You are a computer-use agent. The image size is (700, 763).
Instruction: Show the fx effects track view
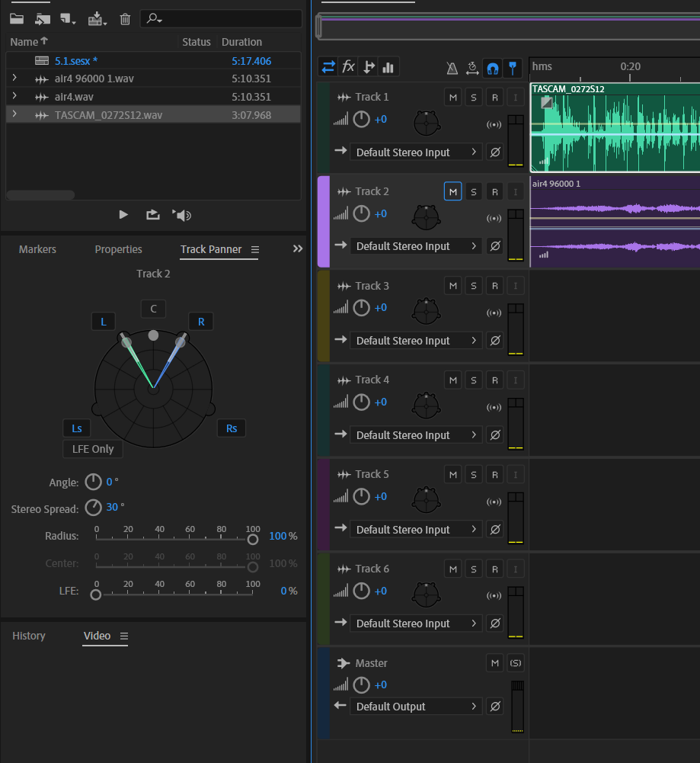pyautogui.click(x=348, y=67)
